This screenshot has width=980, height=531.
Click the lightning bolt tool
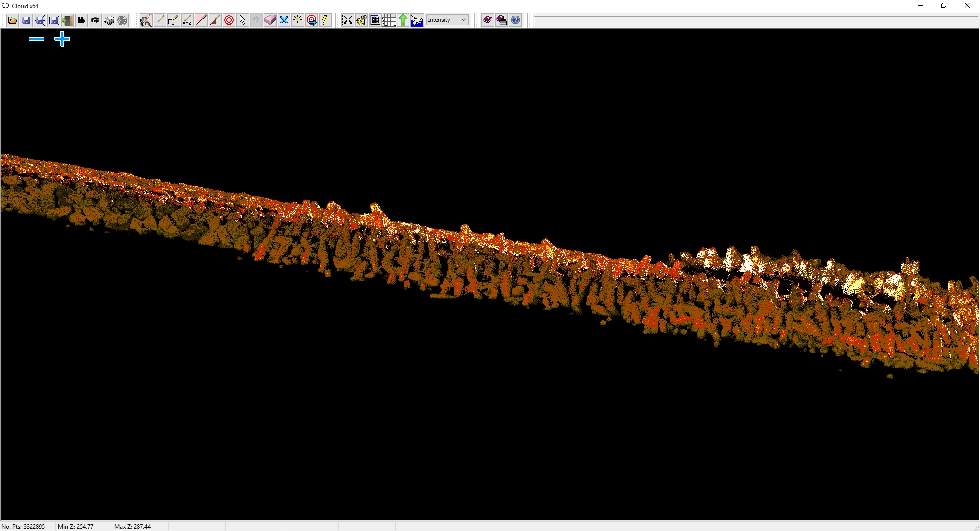click(325, 20)
